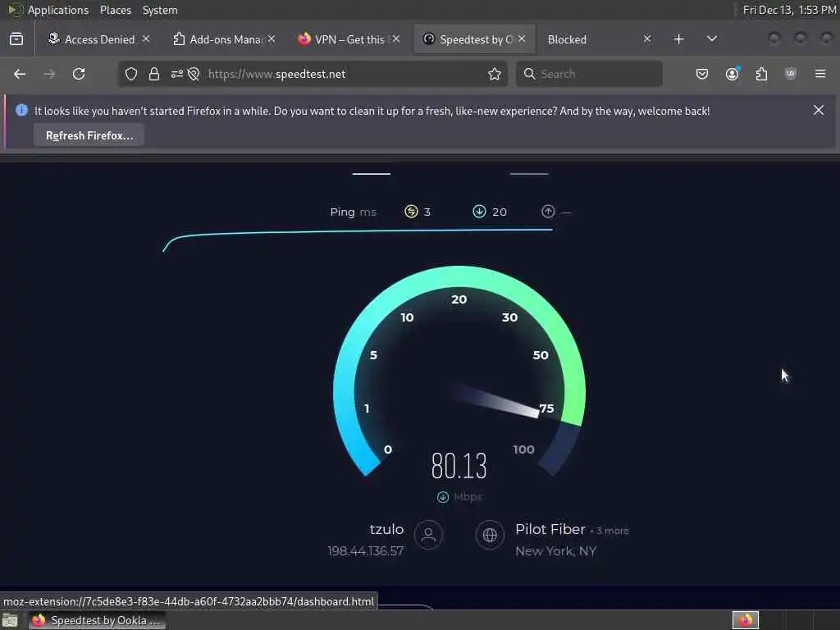Click the tzulo provider name

click(x=386, y=529)
